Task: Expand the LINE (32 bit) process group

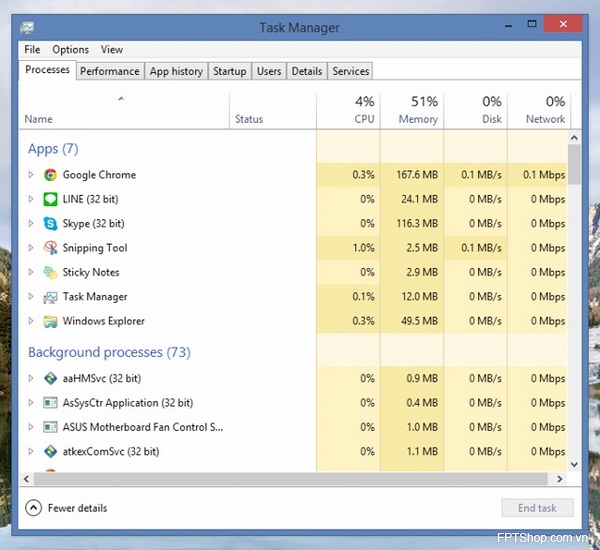Action: pyautogui.click(x=31, y=199)
